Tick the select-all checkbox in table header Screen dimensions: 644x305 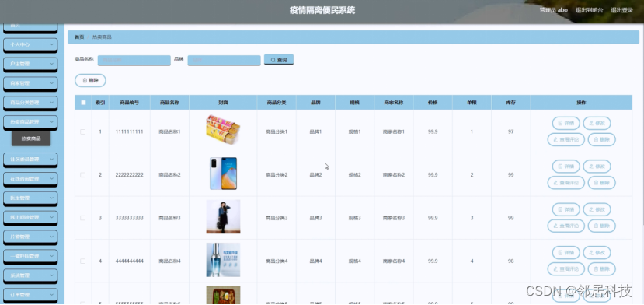pos(83,103)
